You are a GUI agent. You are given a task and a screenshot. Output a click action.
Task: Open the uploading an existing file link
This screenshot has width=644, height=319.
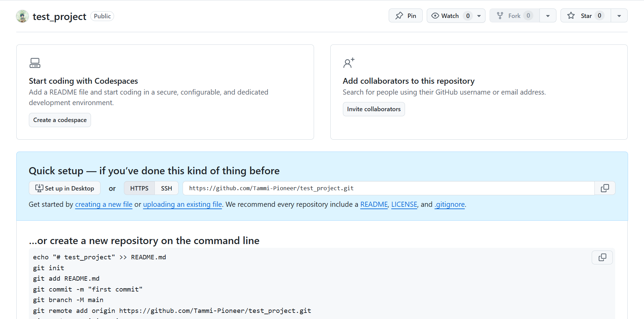pos(182,204)
